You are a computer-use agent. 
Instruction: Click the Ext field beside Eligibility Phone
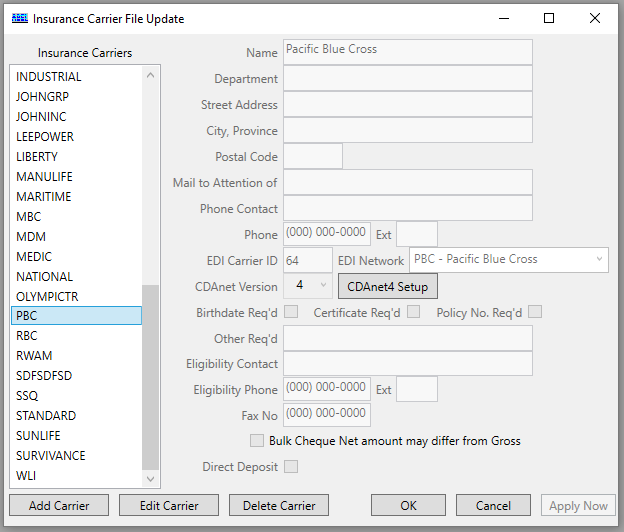pyautogui.click(x=417, y=389)
